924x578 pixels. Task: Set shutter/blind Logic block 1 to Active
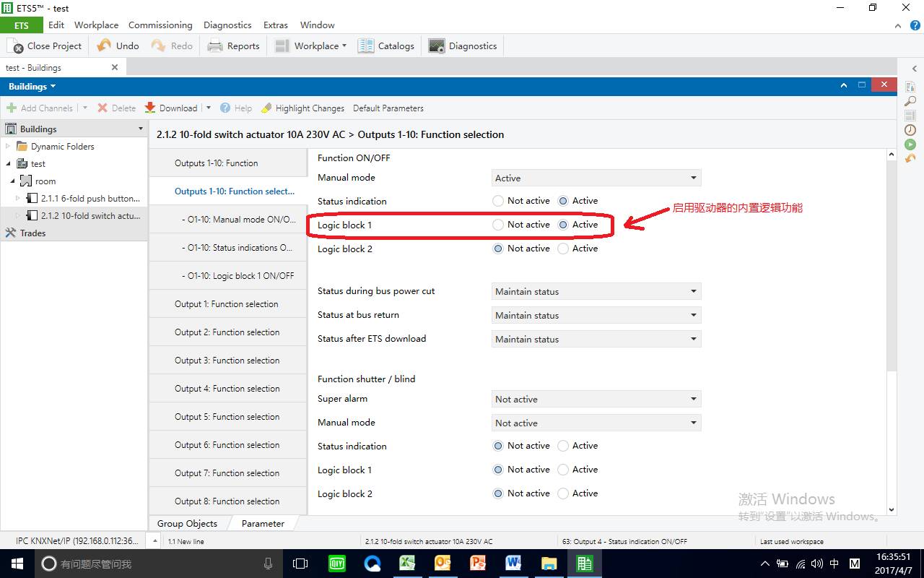pos(563,470)
